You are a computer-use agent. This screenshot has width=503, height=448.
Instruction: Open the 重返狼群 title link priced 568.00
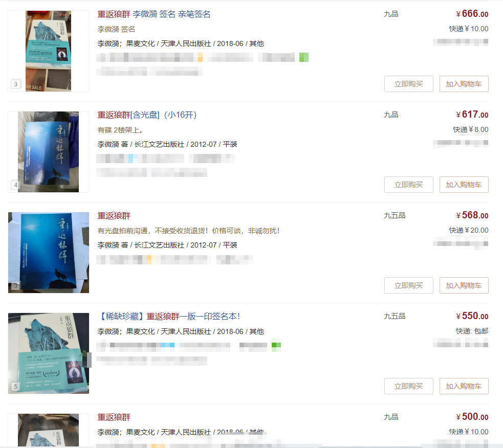click(x=114, y=215)
